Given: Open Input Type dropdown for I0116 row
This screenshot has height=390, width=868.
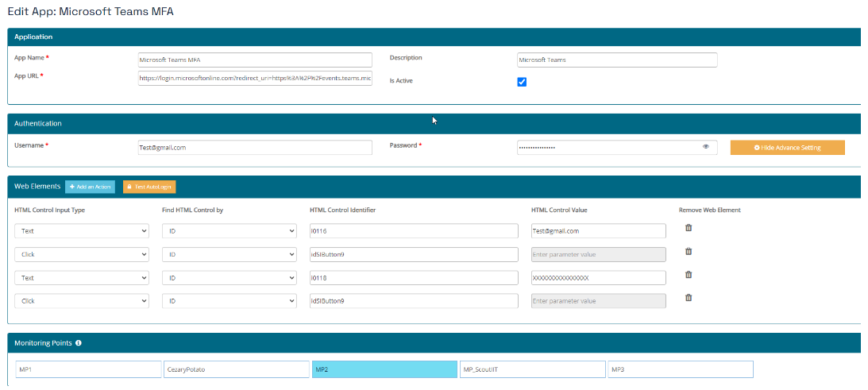Looking at the screenshot, I should (x=81, y=231).
